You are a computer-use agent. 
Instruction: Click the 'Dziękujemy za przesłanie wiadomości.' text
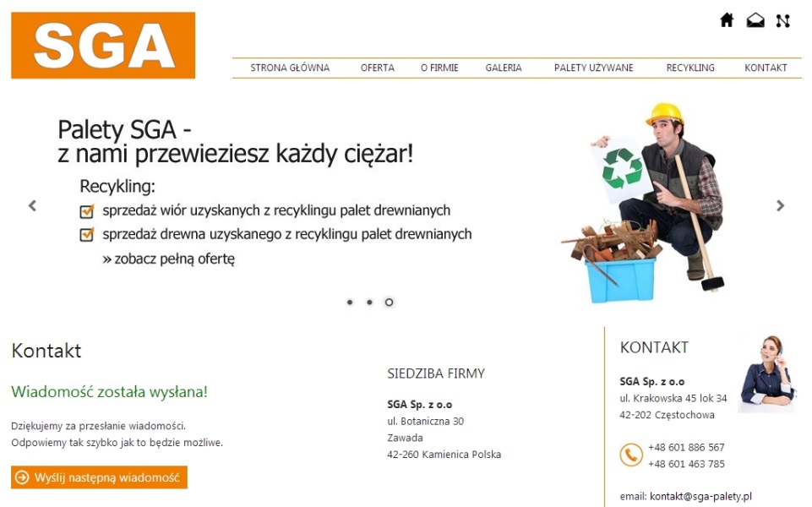click(98, 426)
